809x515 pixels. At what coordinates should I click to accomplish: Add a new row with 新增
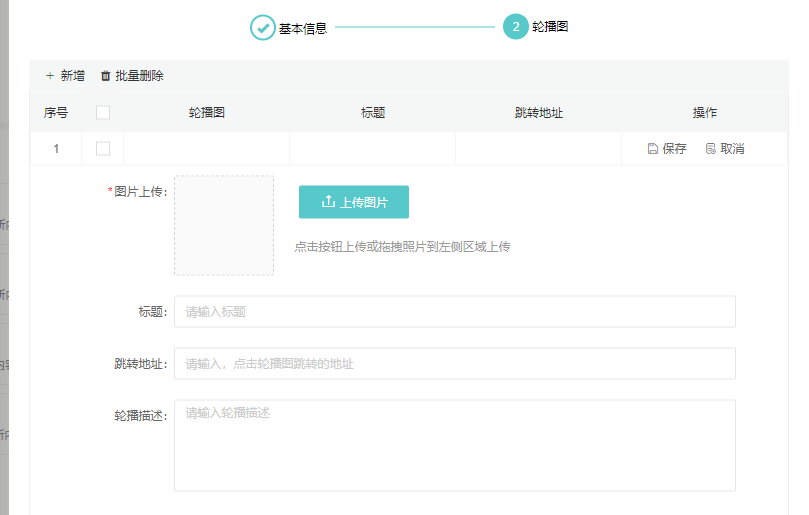(65, 76)
